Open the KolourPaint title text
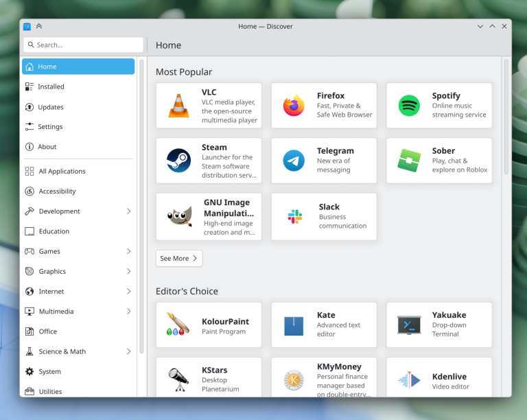 226,322
